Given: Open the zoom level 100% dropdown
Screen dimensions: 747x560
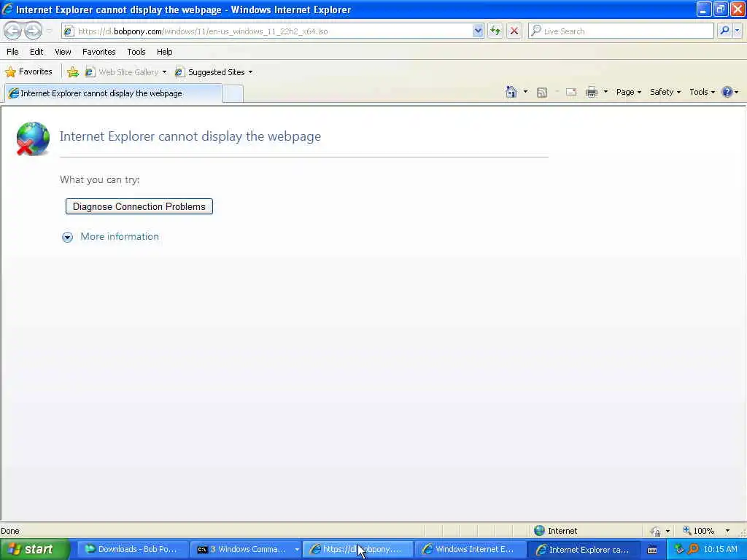Looking at the screenshot, I should (727, 531).
